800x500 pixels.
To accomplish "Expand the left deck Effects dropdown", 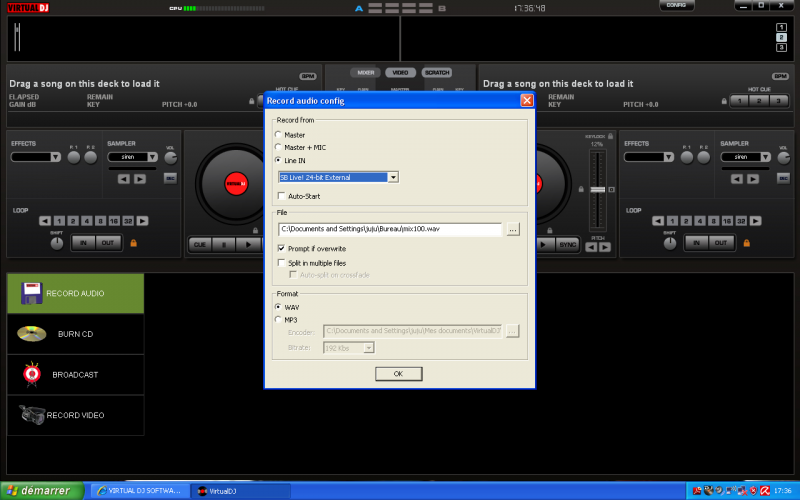I will [36, 157].
